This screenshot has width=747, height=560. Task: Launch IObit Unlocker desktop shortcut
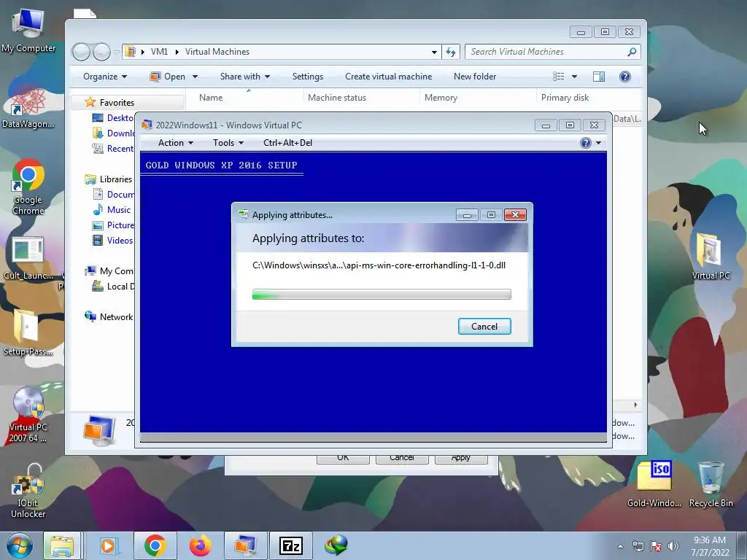(x=28, y=491)
